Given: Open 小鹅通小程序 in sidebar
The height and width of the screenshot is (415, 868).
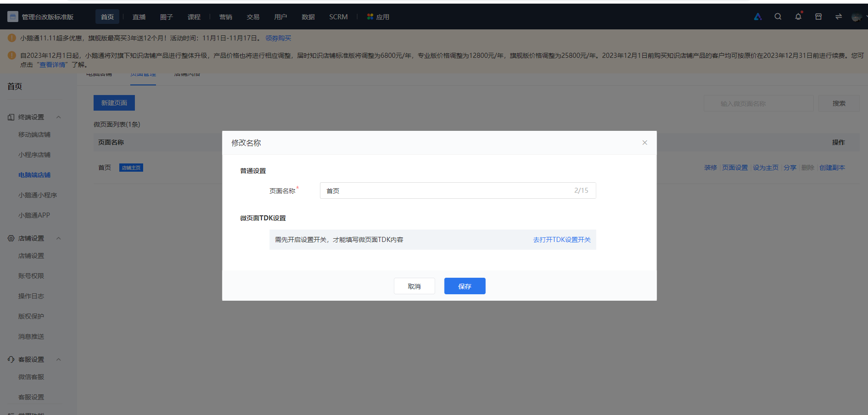Looking at the screenshot, I should (x=38, y=195).
